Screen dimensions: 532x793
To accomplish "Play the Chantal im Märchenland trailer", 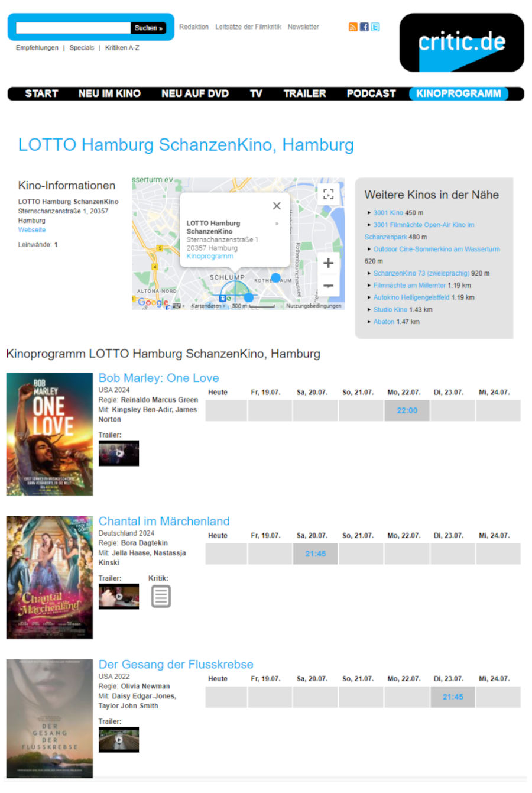I will coord(119,596).
